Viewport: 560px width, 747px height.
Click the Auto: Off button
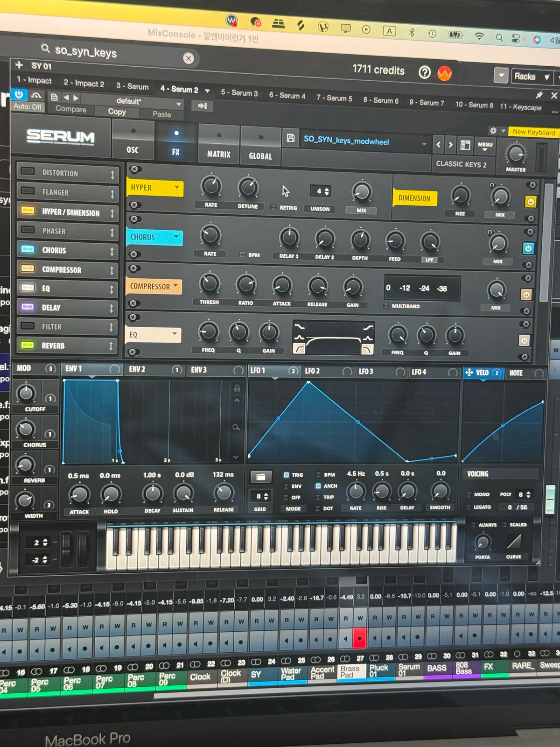coord(28,106)
